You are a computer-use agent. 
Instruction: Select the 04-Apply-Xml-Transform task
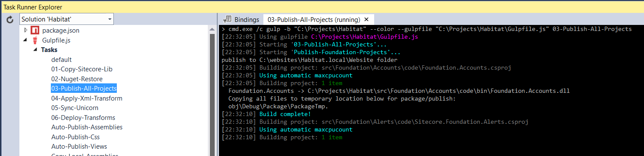(x=87, y=98)
